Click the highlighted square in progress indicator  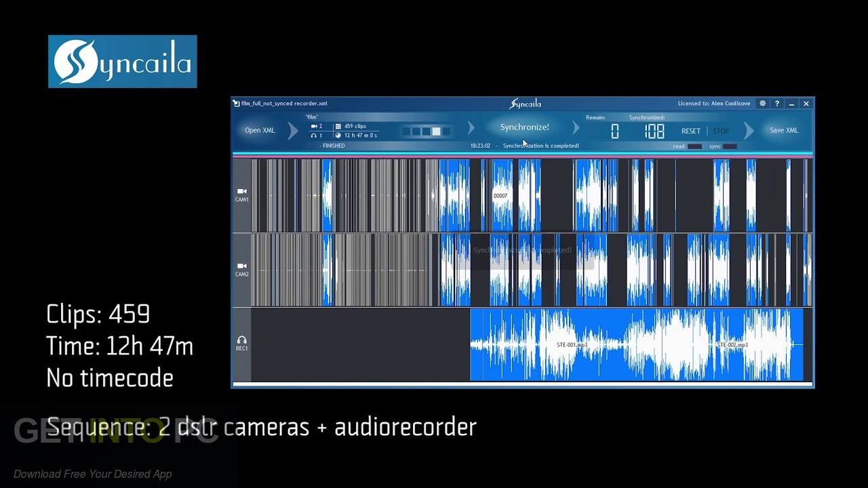437,131
